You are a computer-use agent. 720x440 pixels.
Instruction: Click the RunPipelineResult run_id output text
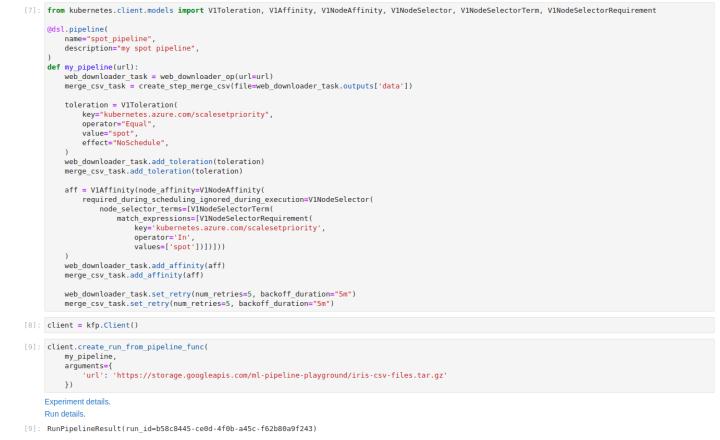click(181, 429)
